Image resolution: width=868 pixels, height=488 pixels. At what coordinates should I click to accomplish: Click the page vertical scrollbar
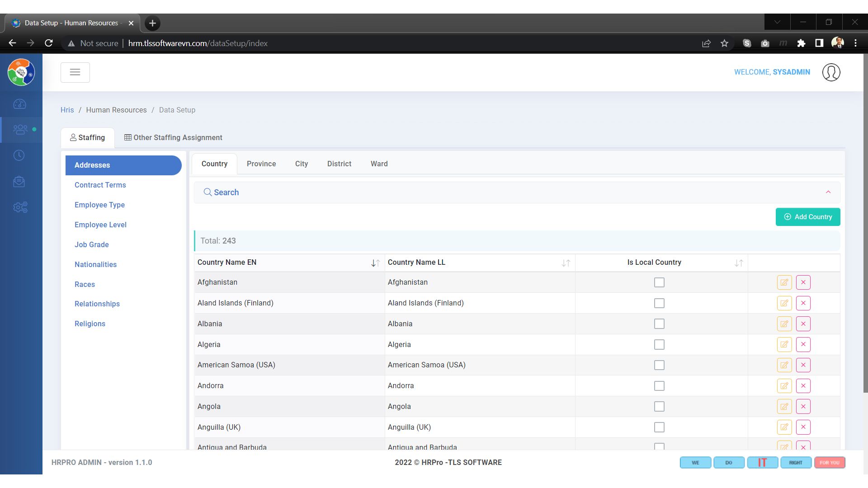pos(865,226)
